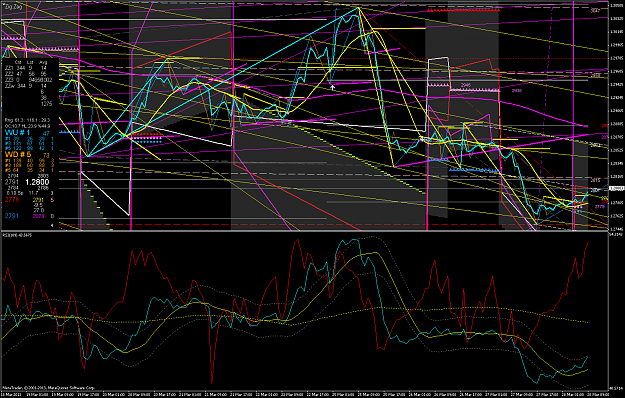Click the 2938 level label on the chart
Image resolution: width=625 pixels, height=398 pixels.
[x=517, y=91]
